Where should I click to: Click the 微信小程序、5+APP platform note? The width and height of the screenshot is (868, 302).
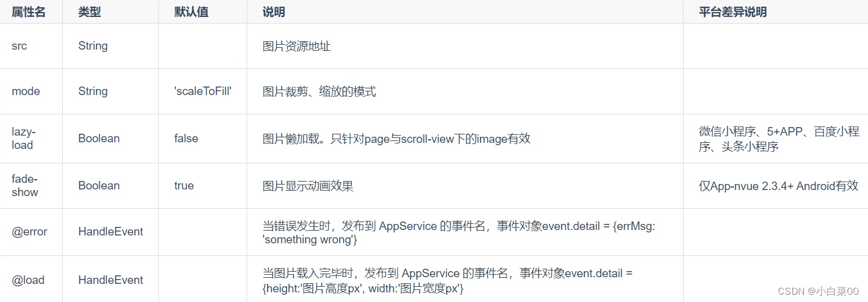pos(779,139)
